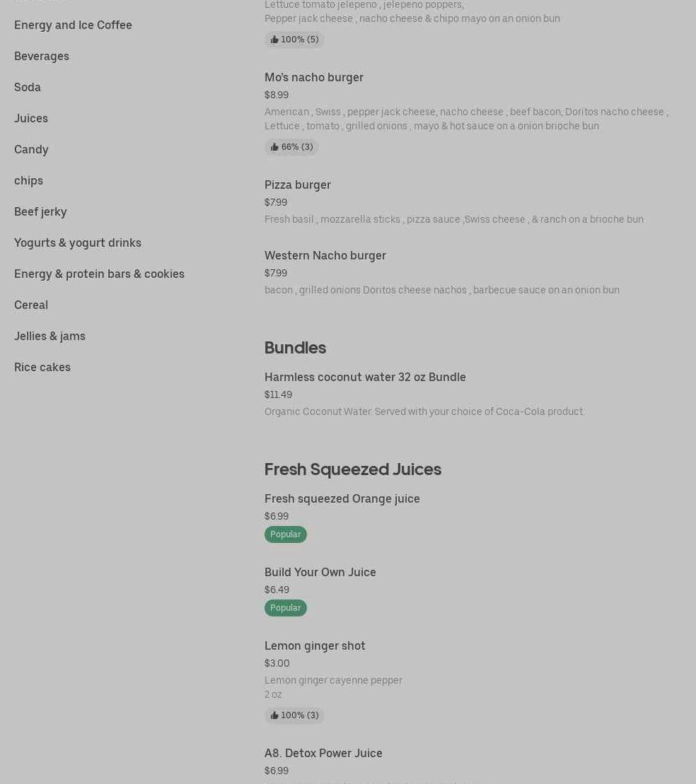Open the Candy category
The width and height of the screenshot is (696, 784).
(31, 149)
